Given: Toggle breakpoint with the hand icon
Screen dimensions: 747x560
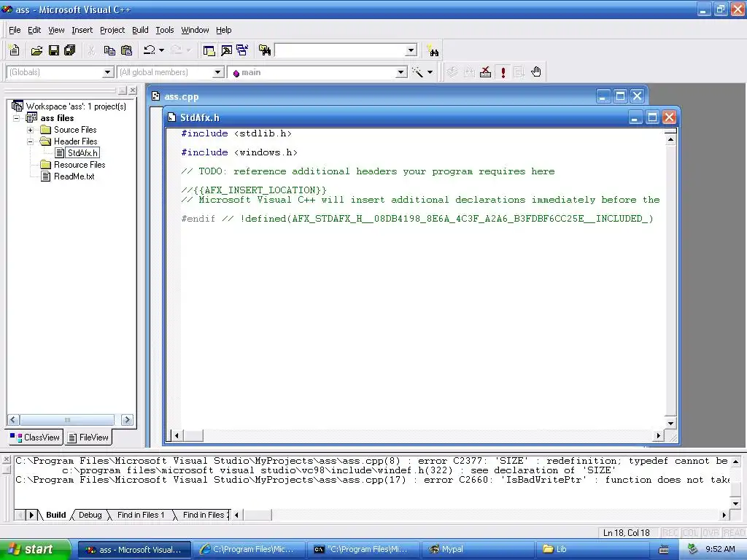Looking at the screenshot, I should (536, 72).
